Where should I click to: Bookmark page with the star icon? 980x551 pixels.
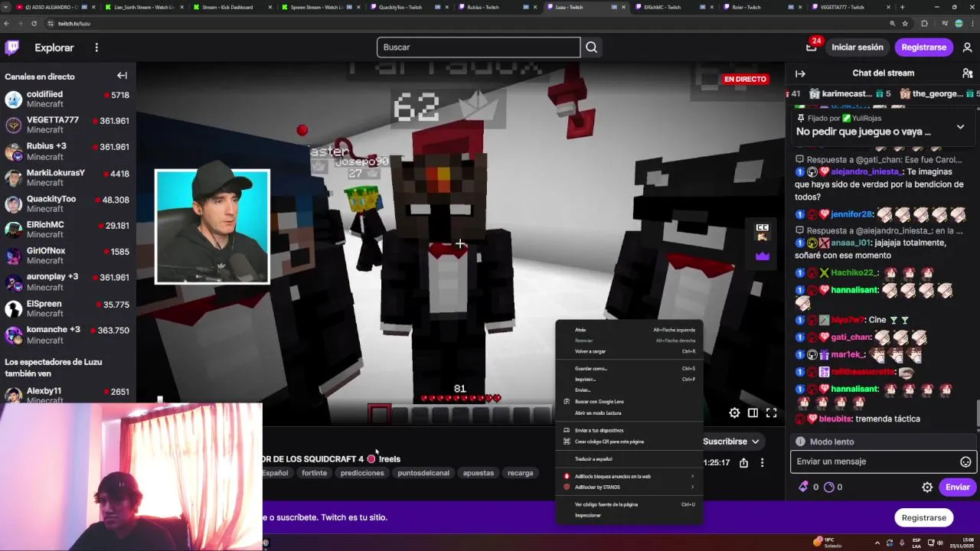tap(906, 24)
